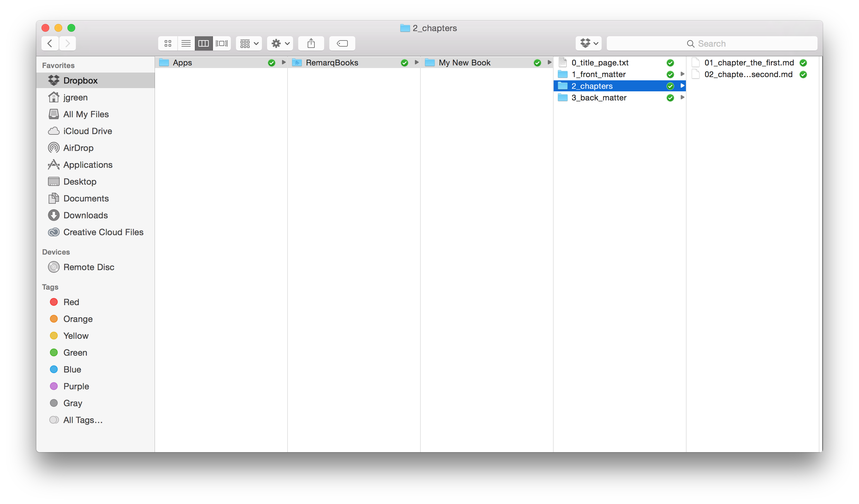Viewport: 859px width, 504px height.
Task: Click the Share toolbar button
Action: (311, 43)
